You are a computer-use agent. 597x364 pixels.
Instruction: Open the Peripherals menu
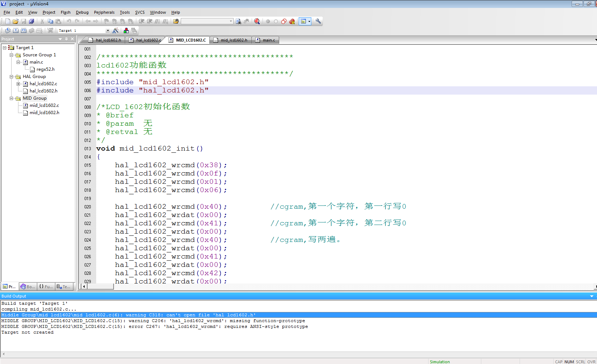[x=104, y=12]
